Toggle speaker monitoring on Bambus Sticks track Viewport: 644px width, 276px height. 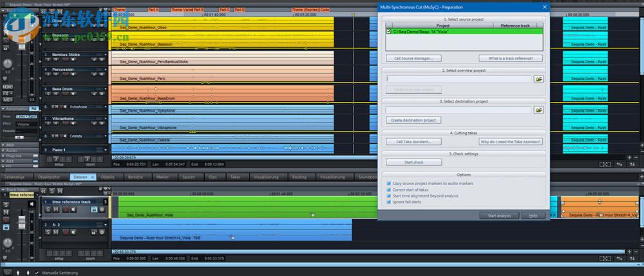(73, 59)
